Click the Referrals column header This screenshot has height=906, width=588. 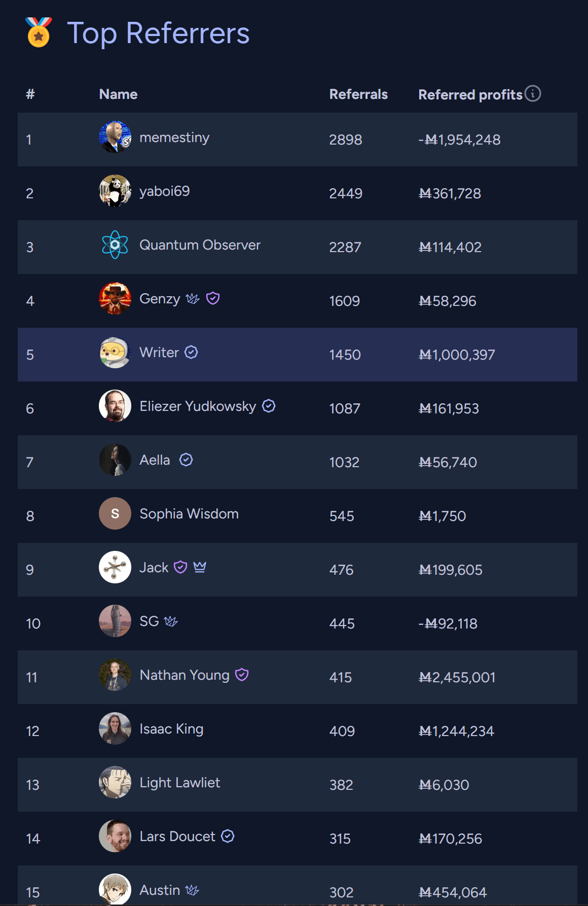[x=358, y=94]
